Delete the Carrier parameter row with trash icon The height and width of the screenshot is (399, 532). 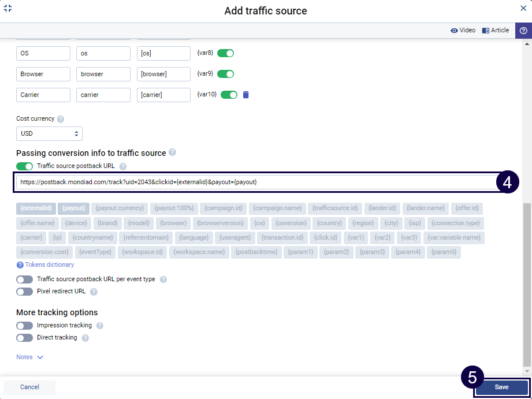[245, 95]
